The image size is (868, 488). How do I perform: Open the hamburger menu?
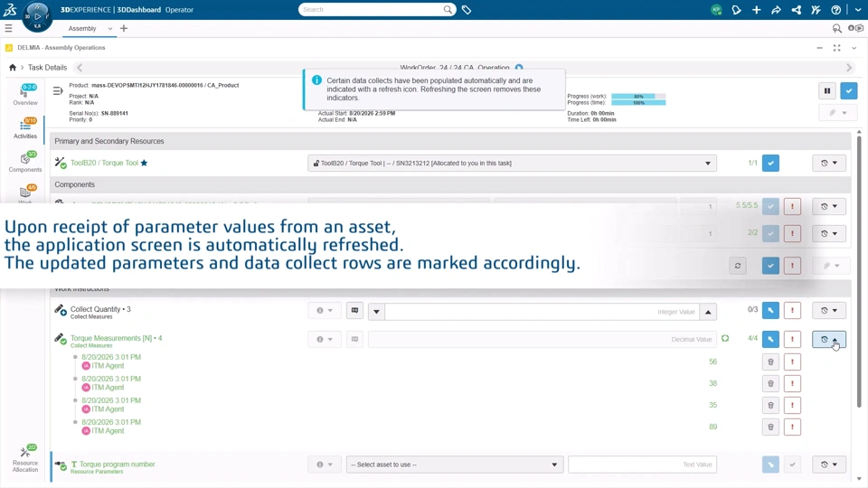coord(8,28)
